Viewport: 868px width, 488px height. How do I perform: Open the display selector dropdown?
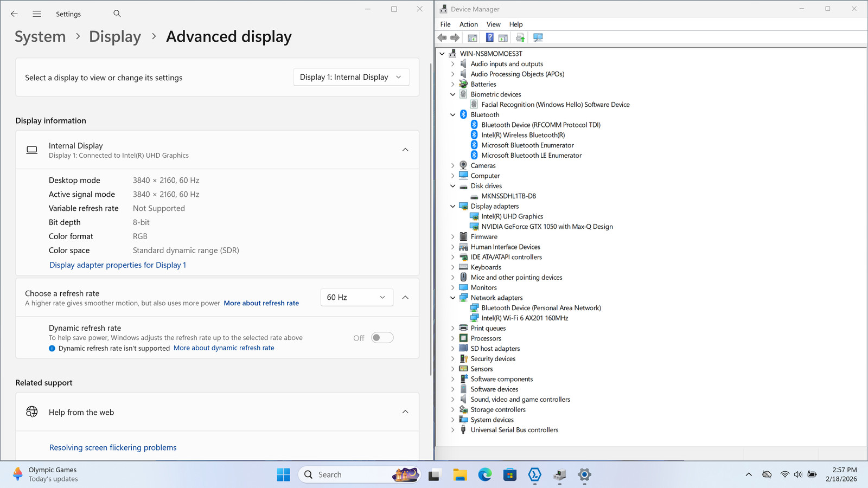351,77
